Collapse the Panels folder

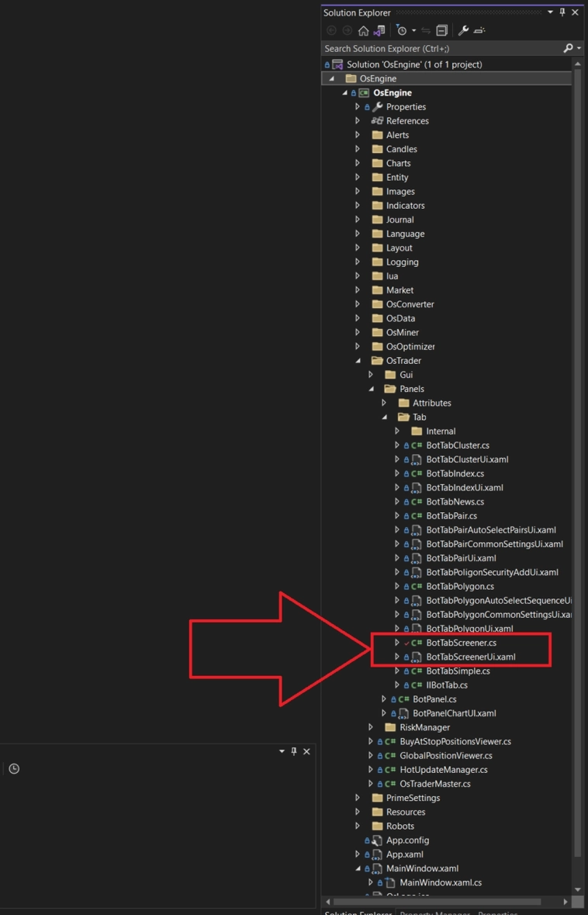pos(371,389)
